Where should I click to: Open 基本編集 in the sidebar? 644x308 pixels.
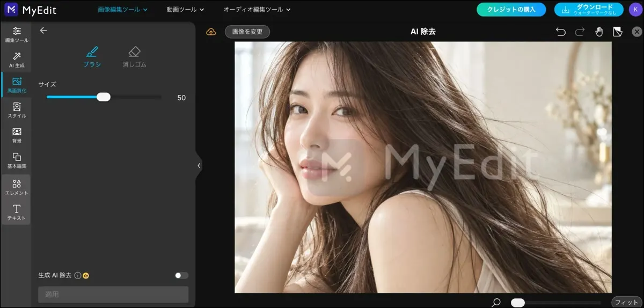(x=17, y=161)
